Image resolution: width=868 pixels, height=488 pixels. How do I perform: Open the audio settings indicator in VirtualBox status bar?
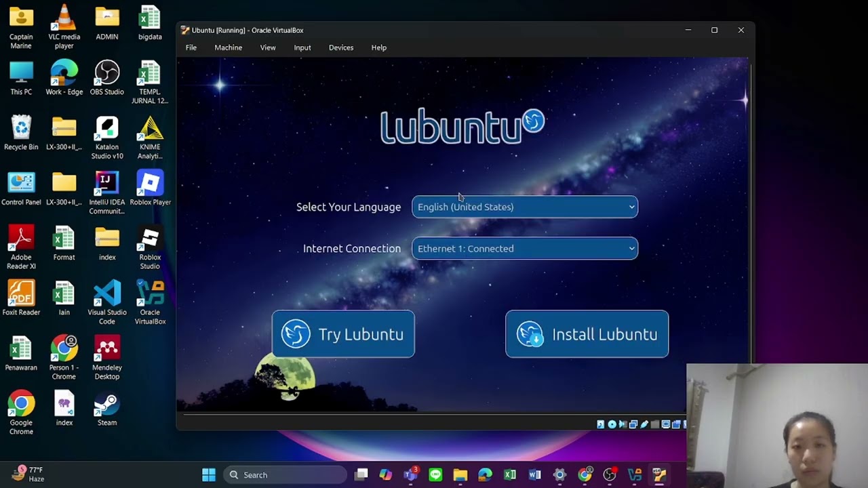[x=623, y=424]
